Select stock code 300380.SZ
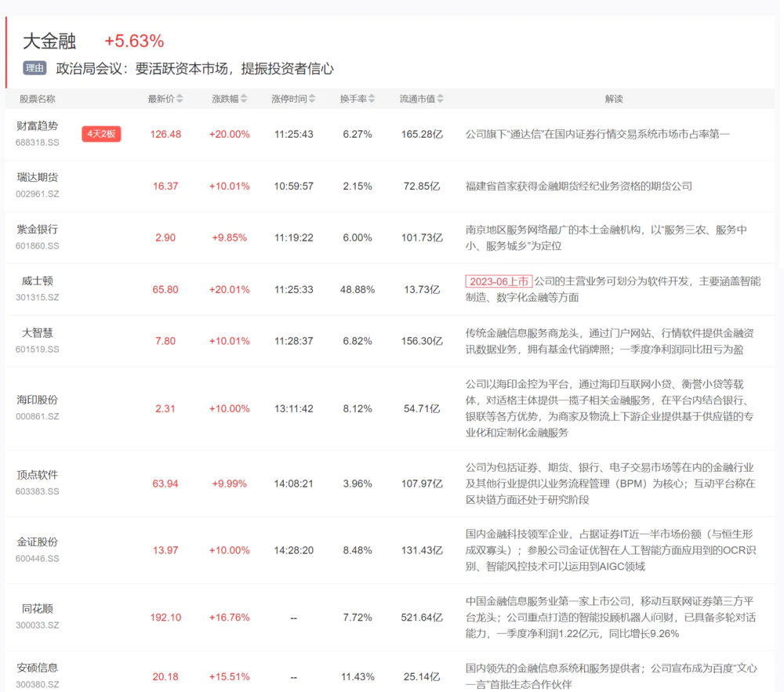This screenshot has height=692, width=784. 37,684
